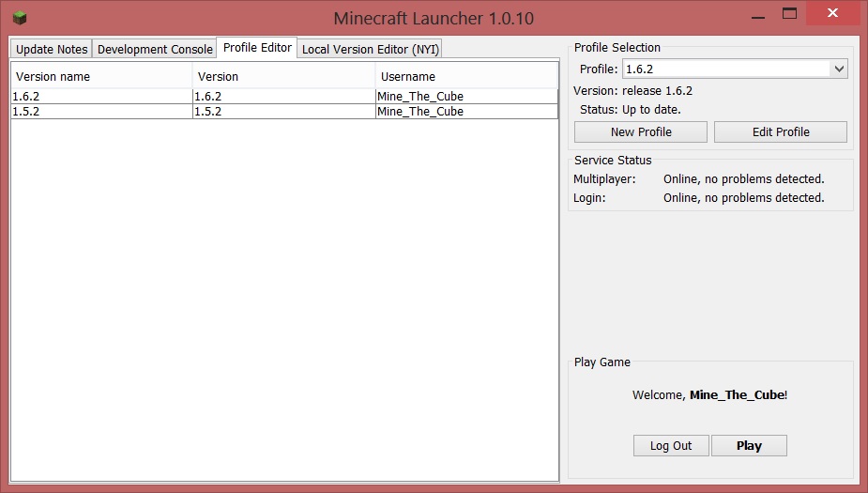This screenshot has width=868, height=493.
Task: Select the 1.6.2 version name cell
Action: point(102,97)
